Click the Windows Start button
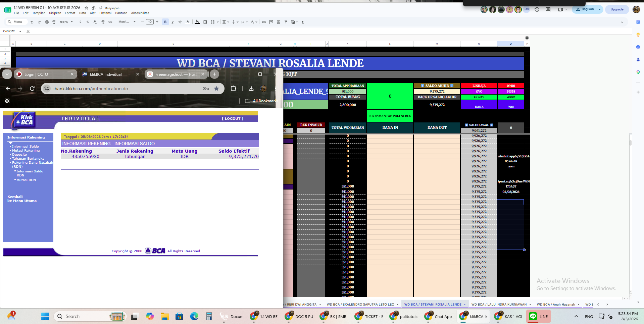The height and width of the screenshot is (324, 644). pyautogui.click(x=45, y=316)
